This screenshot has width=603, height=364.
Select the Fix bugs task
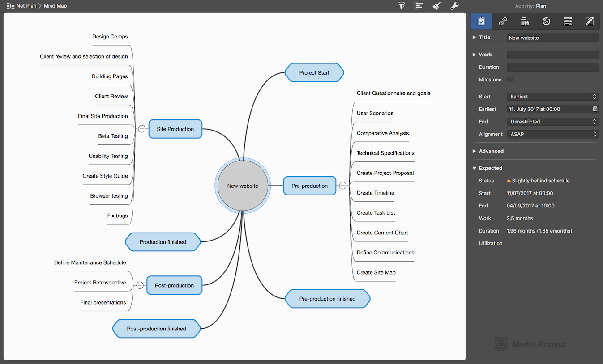coord(117,216)
